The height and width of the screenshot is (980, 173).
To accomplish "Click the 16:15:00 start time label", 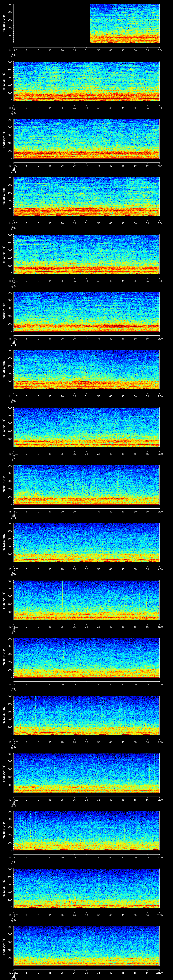I will coord(13,684).
